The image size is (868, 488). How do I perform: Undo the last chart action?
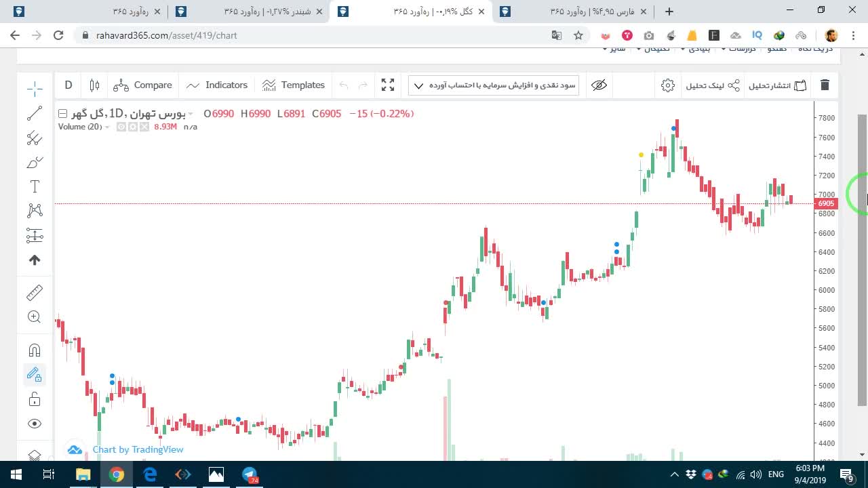pyautogui.click(x=344, y=85)
